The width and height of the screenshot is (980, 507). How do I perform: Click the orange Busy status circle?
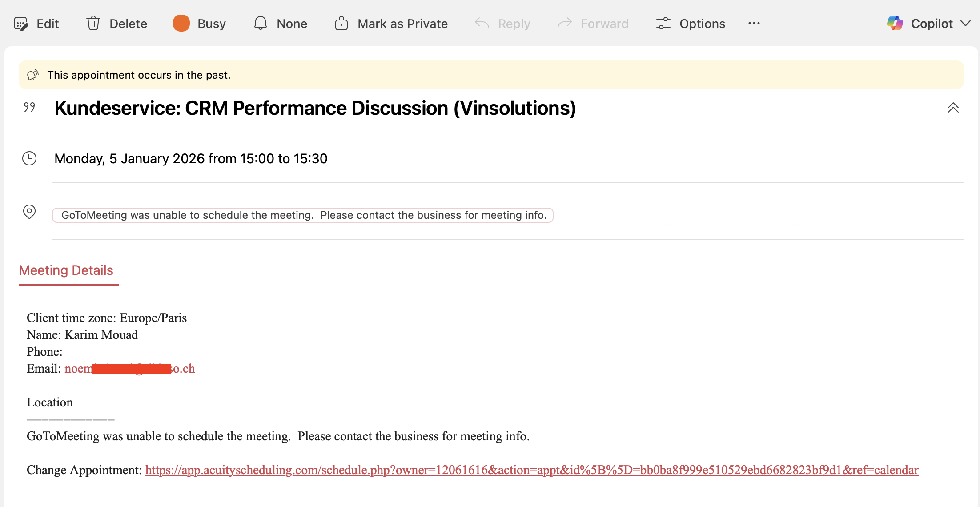coord(181,24)
